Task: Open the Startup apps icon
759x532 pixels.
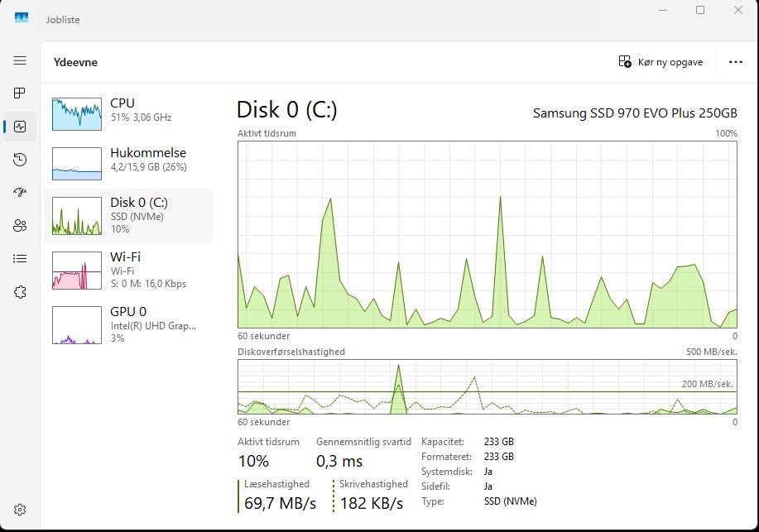Action: [20, 193]
